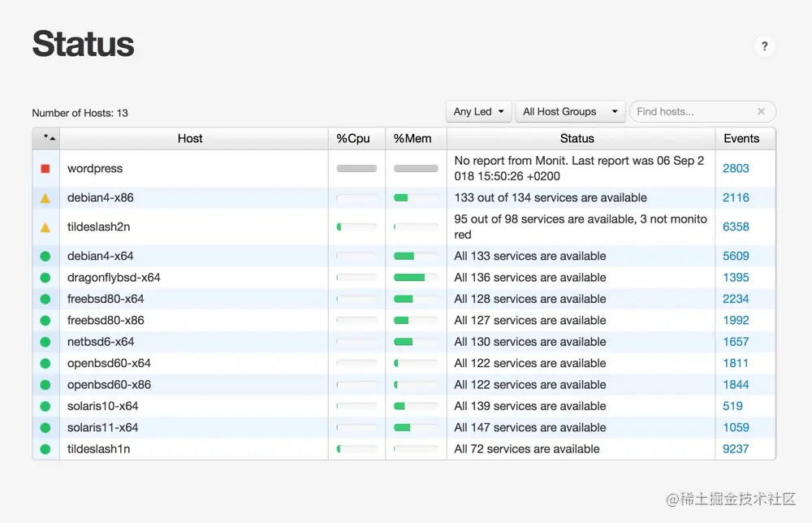Click the green LED for netbsd6-x64
The width and height of the screenshot is (812, 523).
pyautogui.click(x=45, y=342)
